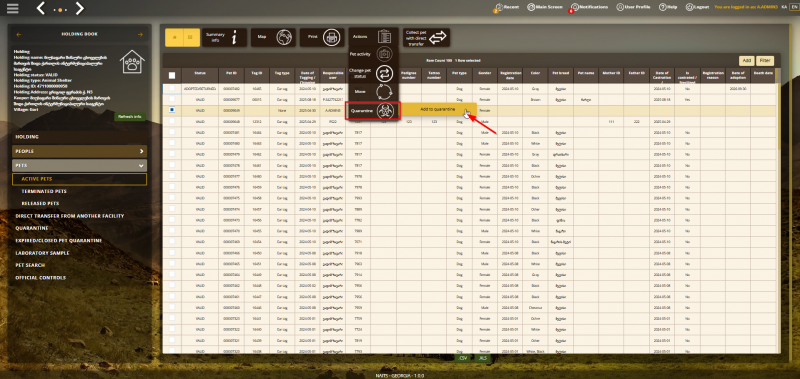Switch language to EN
This screenshot has height=379, width=800.
[793, 7]
